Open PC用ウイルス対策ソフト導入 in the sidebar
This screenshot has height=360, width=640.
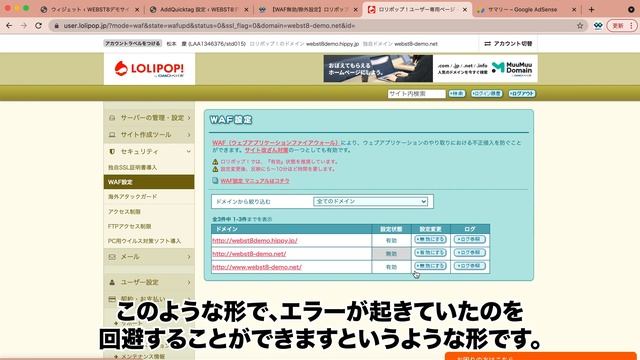[x=144, y=241]
